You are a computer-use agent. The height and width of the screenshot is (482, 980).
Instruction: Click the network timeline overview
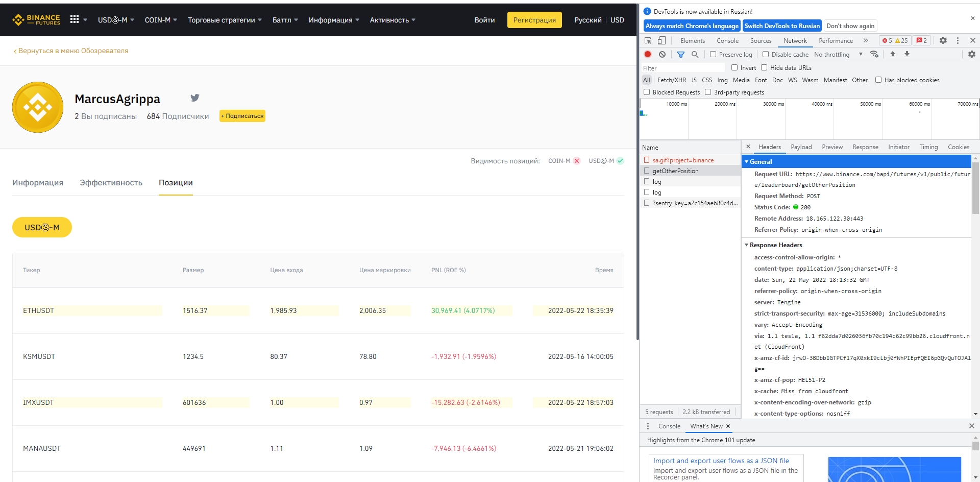pyautogui.click(x=810, y=119)
